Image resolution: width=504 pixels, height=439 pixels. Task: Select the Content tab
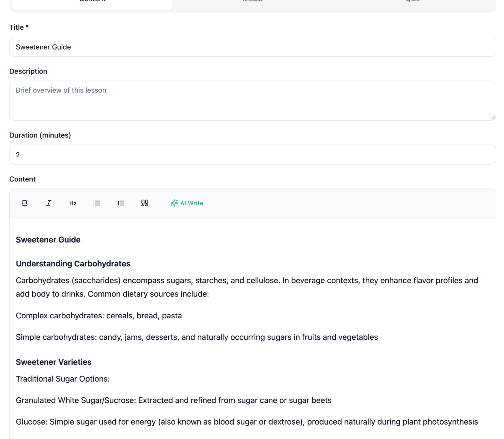click(x=92, y=2)
